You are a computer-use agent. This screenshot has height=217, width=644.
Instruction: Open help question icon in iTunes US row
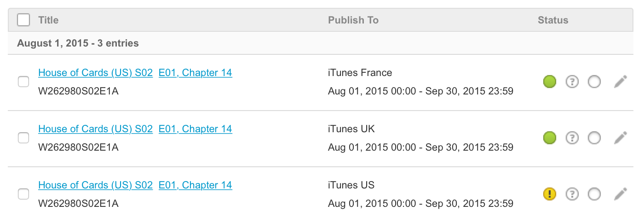[572, 194]
